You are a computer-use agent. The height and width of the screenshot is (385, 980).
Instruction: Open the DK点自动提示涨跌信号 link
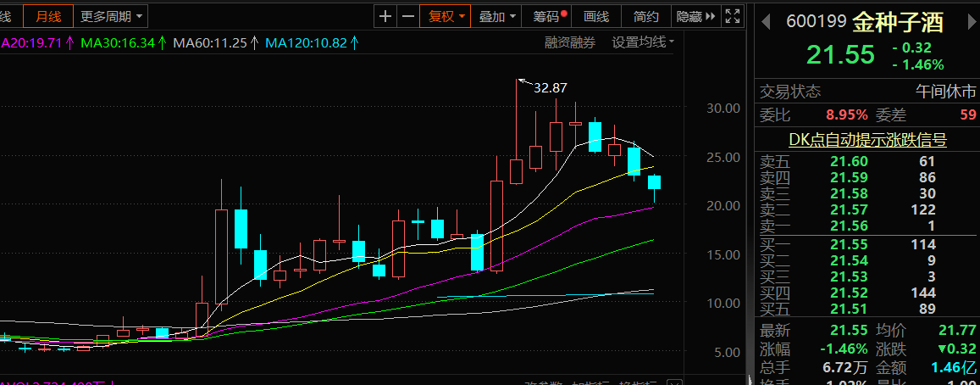[866, 141]
